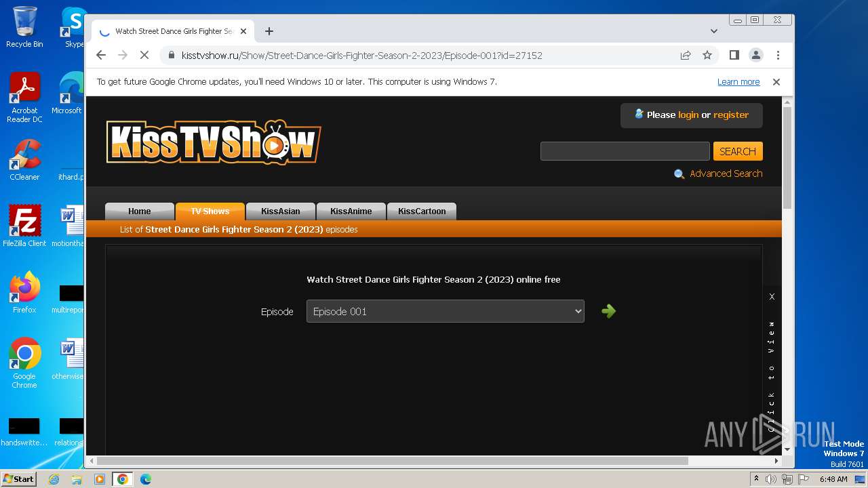This screenshot has height=488, width=868.
Task: Dismiss the Chrome update notification bar
Action: (776, 81)
